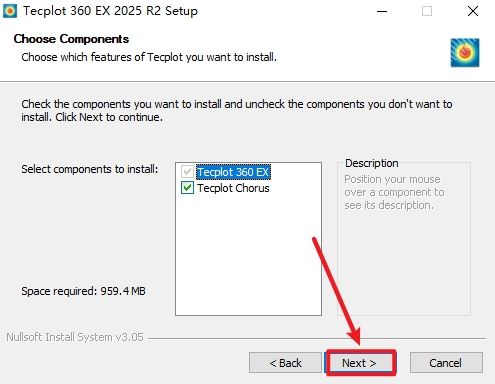Cancel the Tecplot setup
Screen dimensions: 495x384
pos(446,363)
